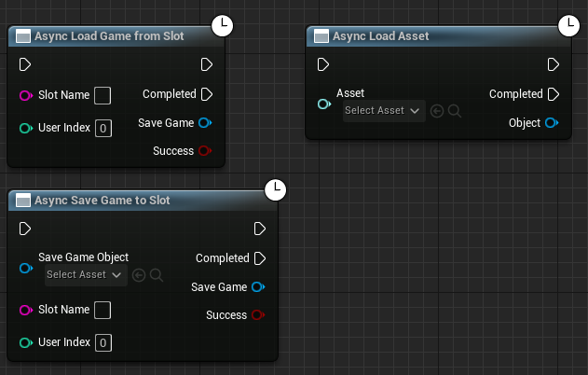Click the clock icon on Async Load Asset
The width and height of the screenshot is (588, 375).
[x=567, y=25]
